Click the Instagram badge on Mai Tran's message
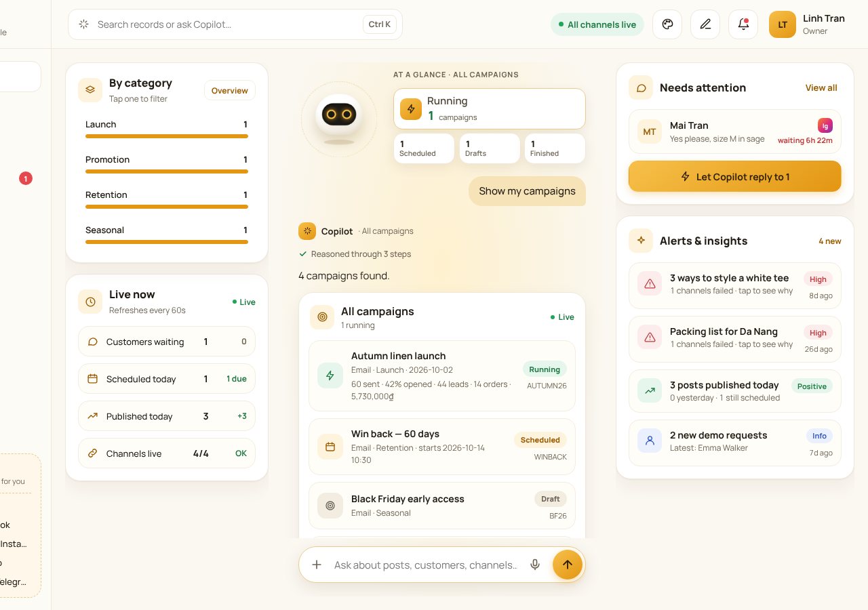The height and width of the screenshot is (610, 868). (x=825, y=125)
